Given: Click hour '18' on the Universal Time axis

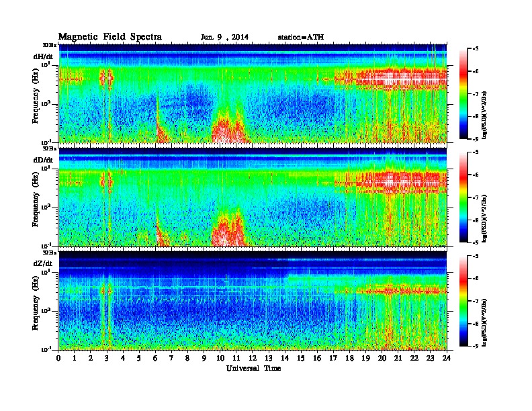Looking at the screenshot, I should coord(349,358).
